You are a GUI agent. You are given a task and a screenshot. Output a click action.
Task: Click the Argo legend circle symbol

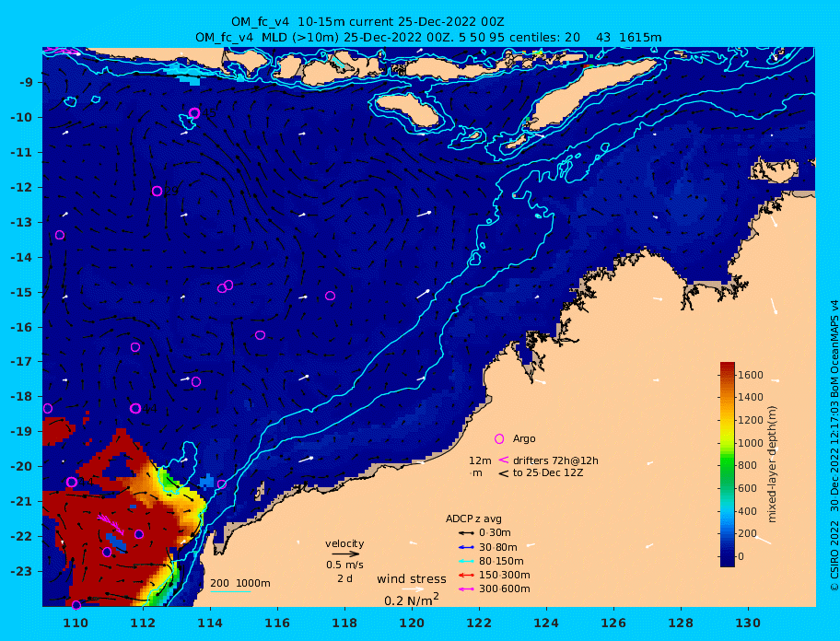[x=499, y=438]
